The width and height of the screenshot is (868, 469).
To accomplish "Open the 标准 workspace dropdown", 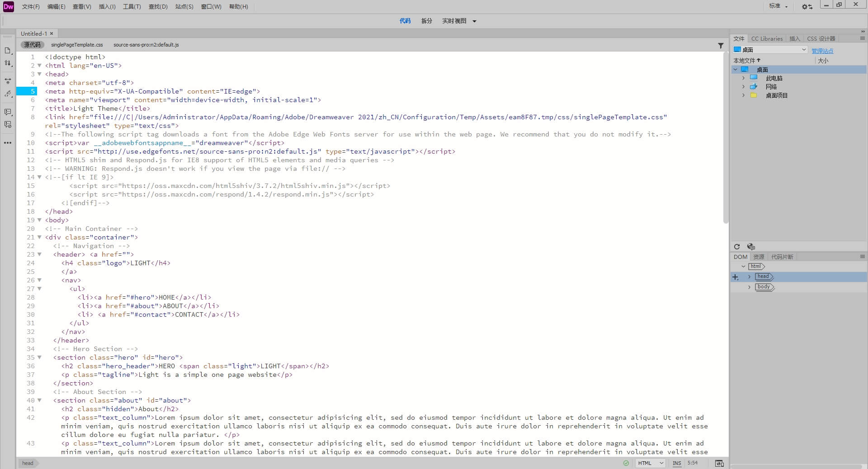I will (778, 6).
